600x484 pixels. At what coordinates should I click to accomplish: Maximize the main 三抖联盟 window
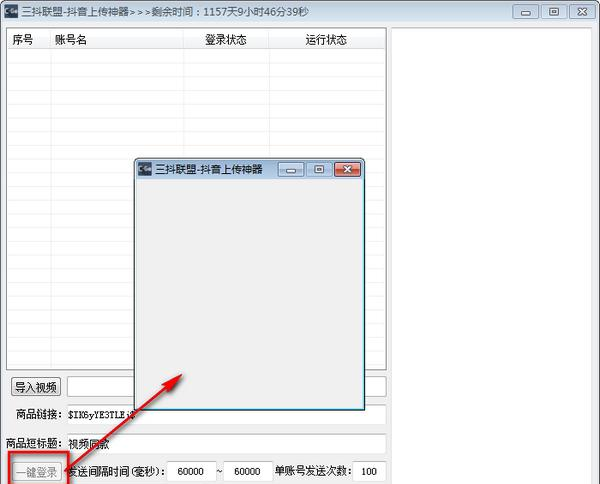tap(554, 12)
